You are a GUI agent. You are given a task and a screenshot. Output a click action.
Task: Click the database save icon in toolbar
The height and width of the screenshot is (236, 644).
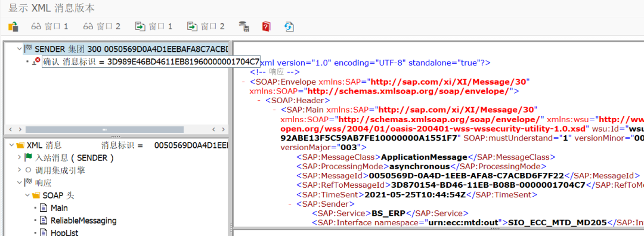[244, 27]
